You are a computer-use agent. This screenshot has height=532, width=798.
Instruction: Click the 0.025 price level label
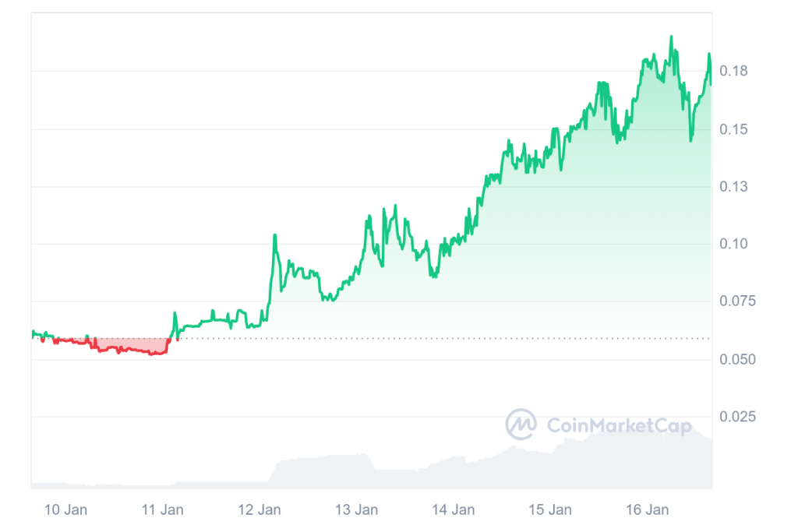(736, 417)
